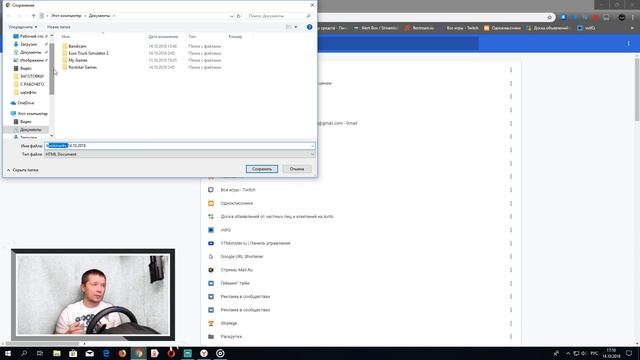Open three-dot menu for Google URL Shortener row
640x360 pixels.
pos(511,257)
